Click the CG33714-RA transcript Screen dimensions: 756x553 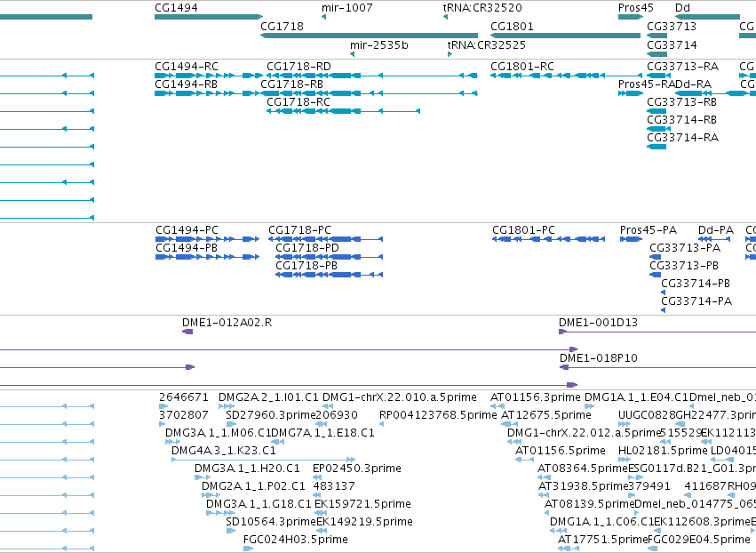click(x=657, y=147)
